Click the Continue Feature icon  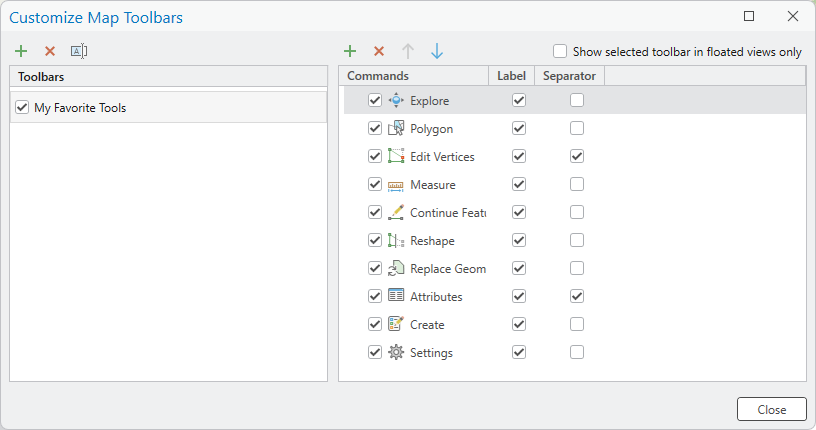tap(396, 212)
